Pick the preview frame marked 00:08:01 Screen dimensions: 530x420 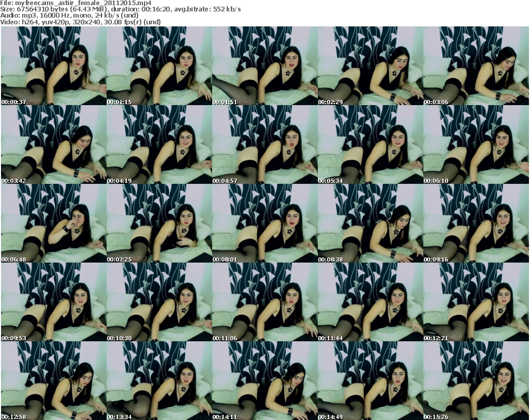[264, 223]
